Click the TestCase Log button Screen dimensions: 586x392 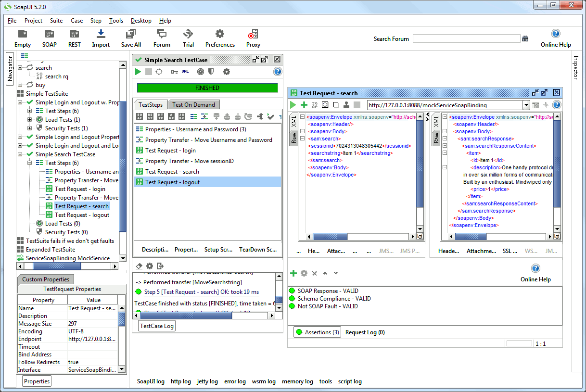point(157,326)
